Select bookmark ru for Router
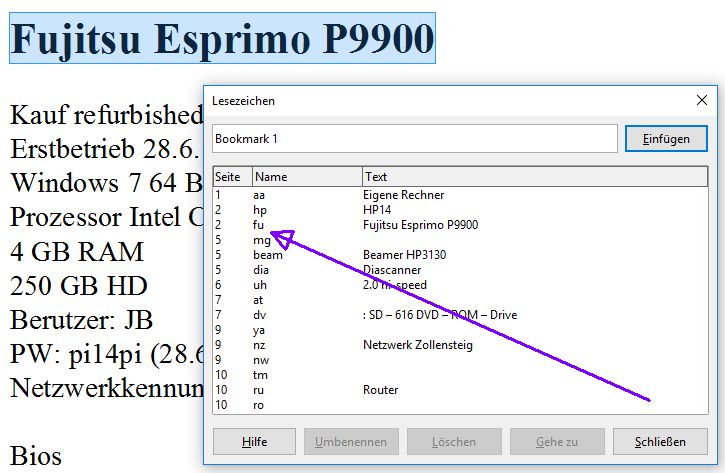Screen dimensions: 725x473 (x=461, y=390)
